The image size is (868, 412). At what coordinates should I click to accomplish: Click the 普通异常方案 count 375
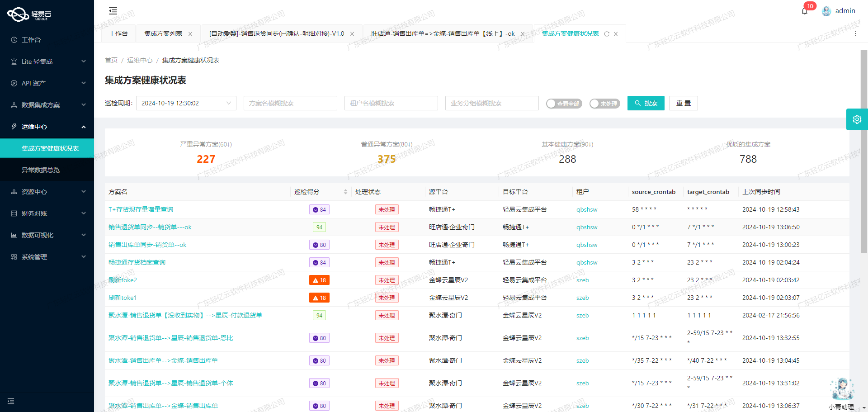(387, 159)
